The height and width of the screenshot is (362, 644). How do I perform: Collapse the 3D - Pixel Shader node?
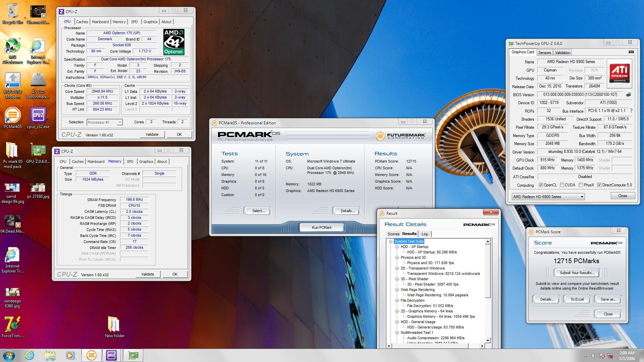coord(397,279)
